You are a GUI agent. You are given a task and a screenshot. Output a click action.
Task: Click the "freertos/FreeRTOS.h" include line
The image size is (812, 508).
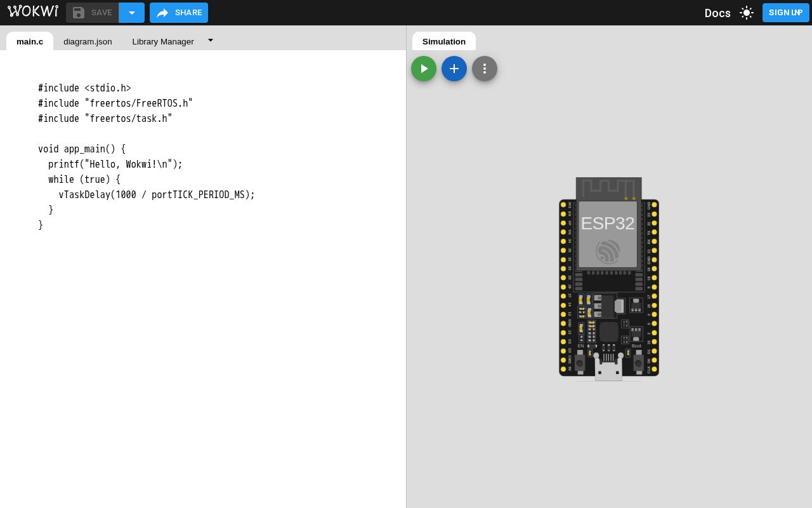(x=115, y=104)
